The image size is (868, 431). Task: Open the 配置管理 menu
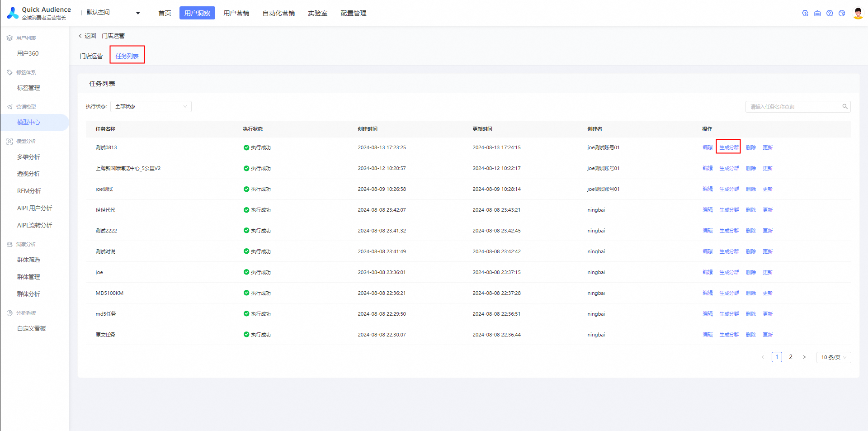[353, 13]
